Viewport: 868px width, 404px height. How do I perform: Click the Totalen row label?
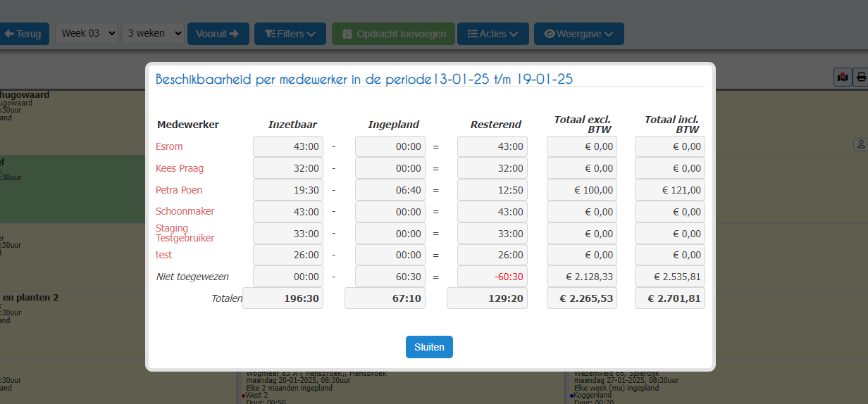coord(226,298)
